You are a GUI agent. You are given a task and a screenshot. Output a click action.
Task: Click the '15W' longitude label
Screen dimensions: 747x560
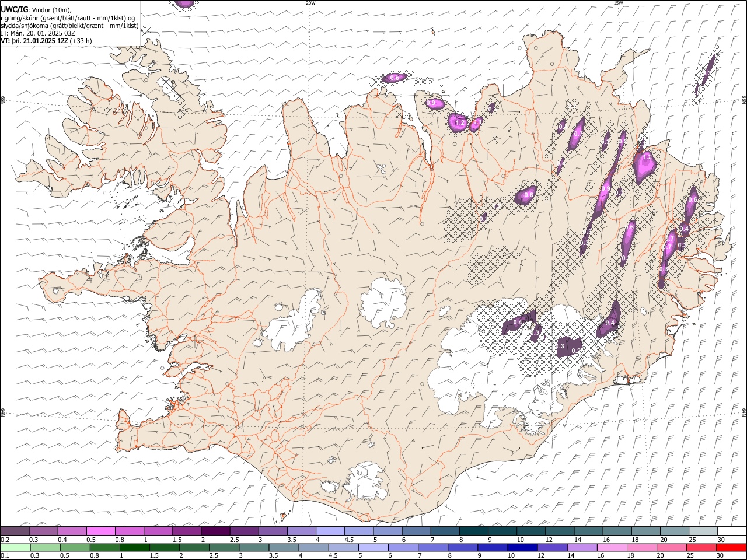[617, 3]
